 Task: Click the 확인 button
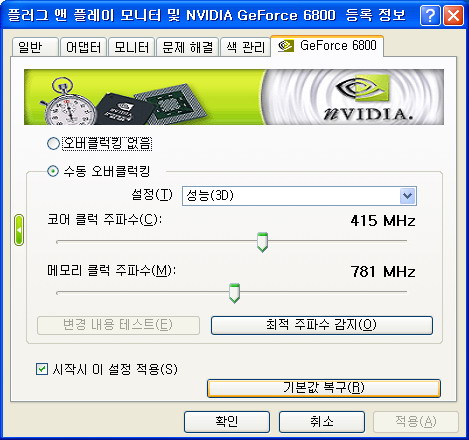(227, 422)
